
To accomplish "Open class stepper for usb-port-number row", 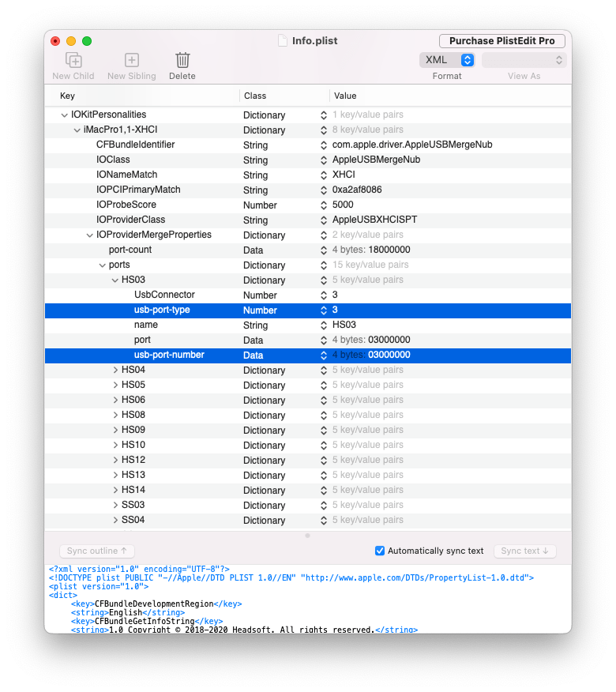I will pyautogui.click(x=324, y=355).
